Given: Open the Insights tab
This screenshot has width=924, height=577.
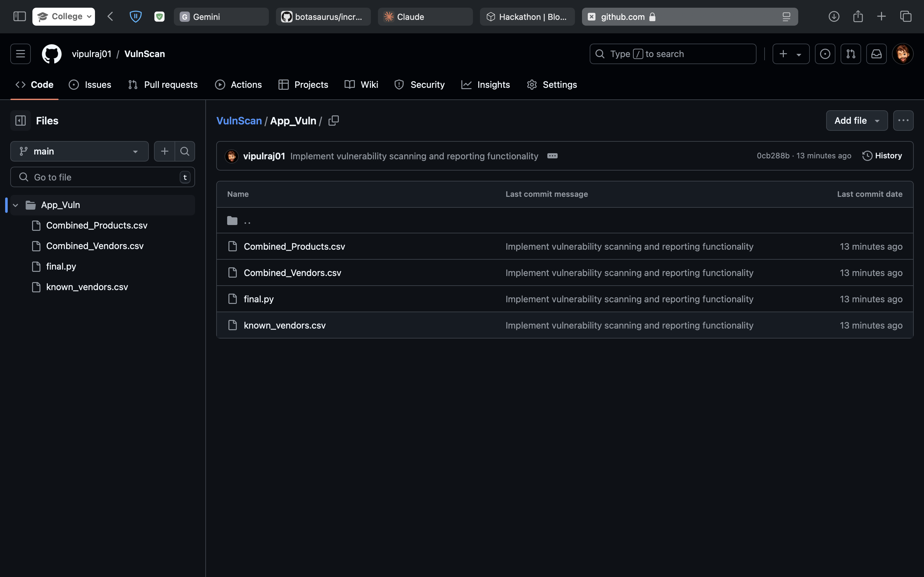Looking at the screenshot, I should click(486, 85).
